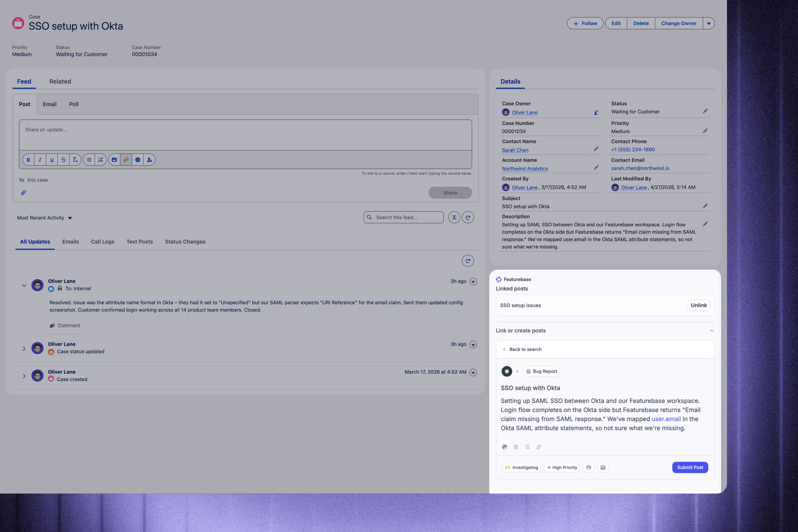This screenshot has height=532, width=798.
Task: Apply italic formatting in post editor
Action: click(40, 160)
